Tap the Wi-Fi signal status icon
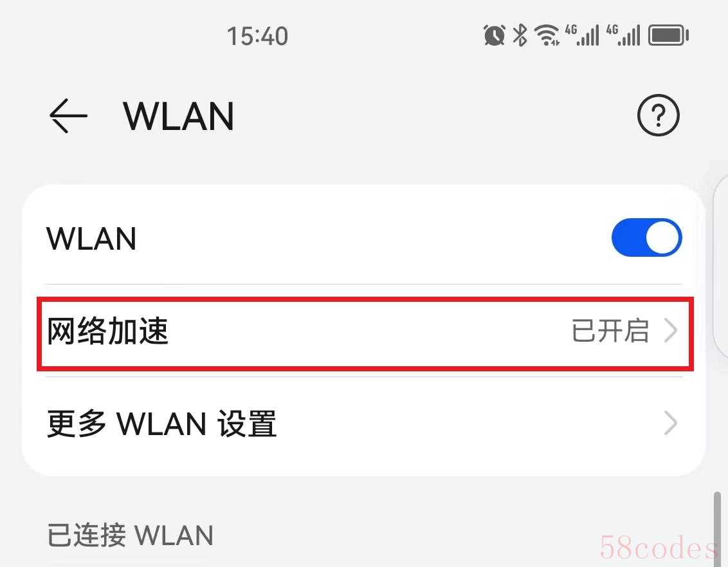 547,35
